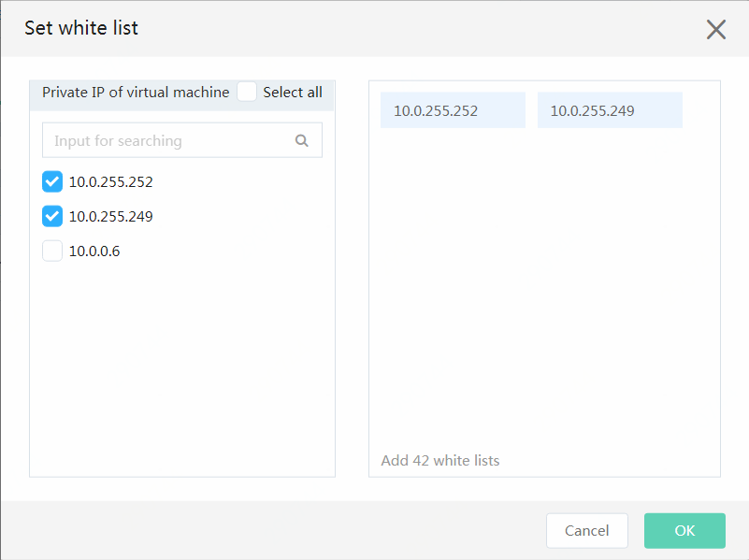Close the Set white list dialog
The width and height of the screenshot is (749, 560).
(715, 30)
